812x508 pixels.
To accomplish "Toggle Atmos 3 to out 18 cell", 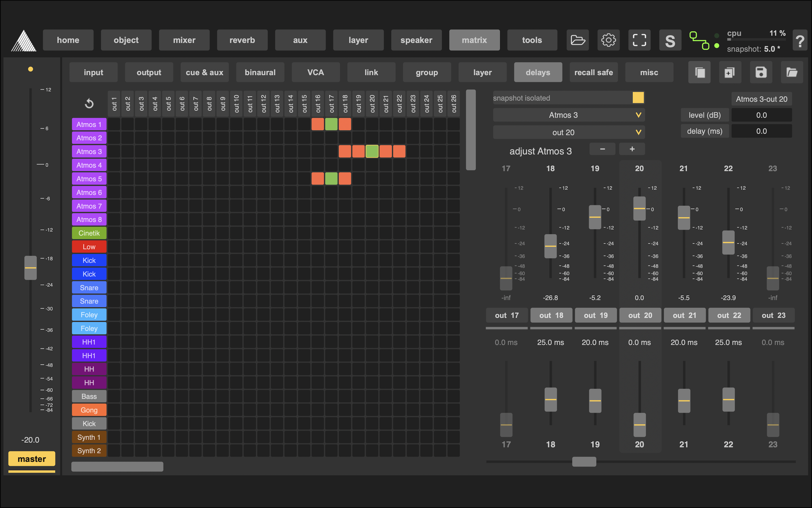I will point(345,152).
